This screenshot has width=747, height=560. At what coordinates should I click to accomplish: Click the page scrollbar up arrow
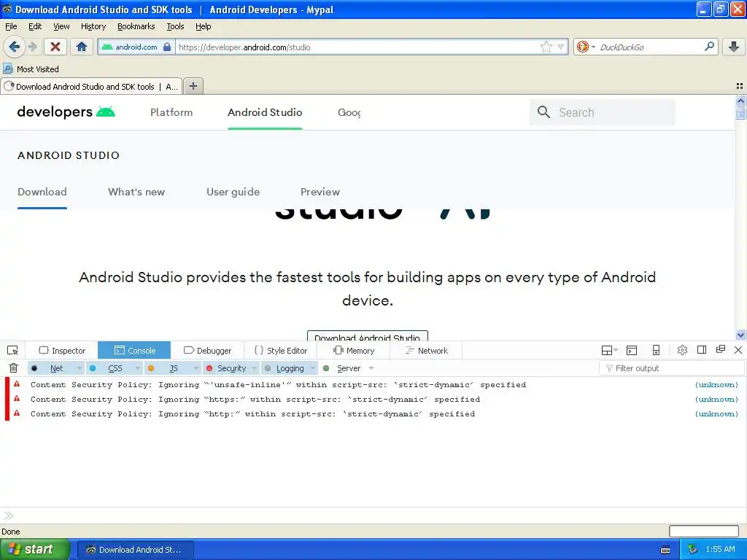pos(740,101)
